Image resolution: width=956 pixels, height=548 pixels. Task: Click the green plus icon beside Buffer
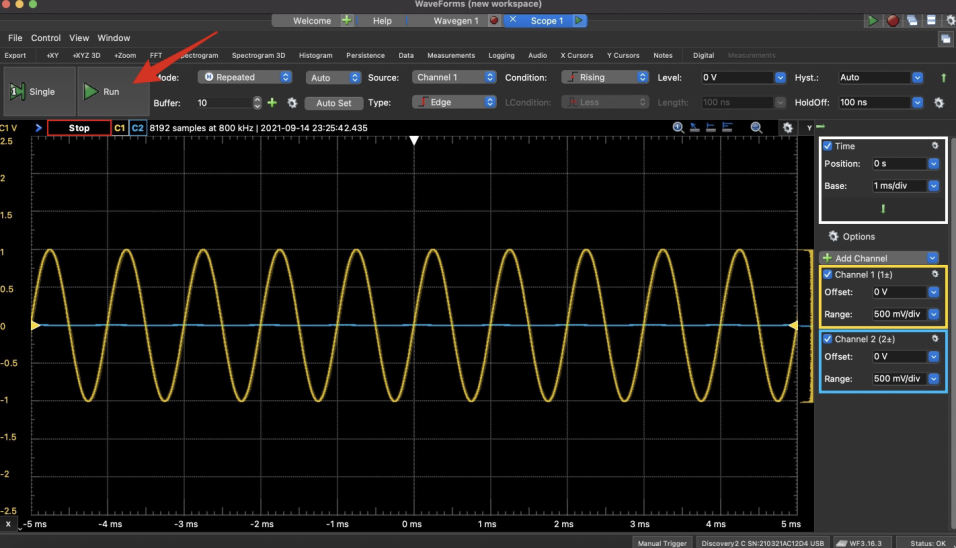[272, 103]
